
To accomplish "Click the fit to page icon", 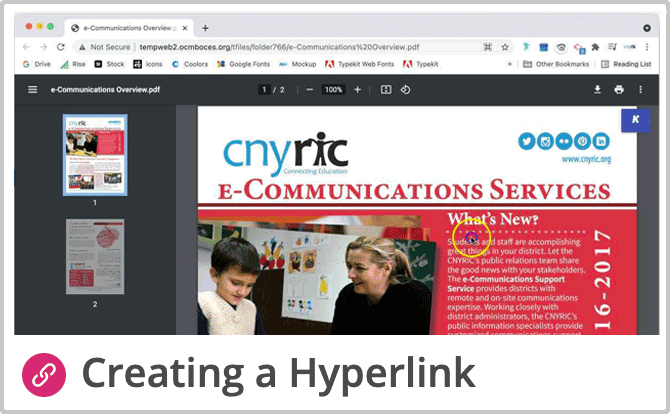I will tap(386, 89).
